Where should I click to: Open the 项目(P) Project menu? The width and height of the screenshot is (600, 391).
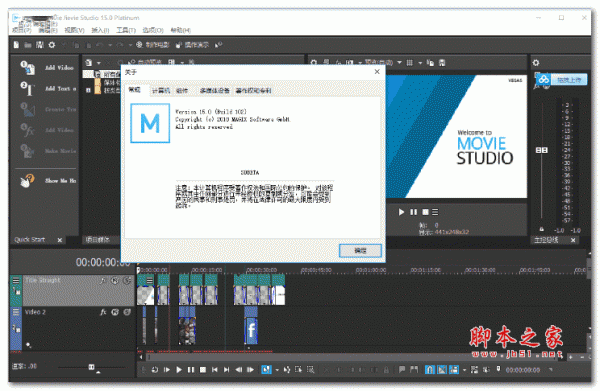click(21, 30)
